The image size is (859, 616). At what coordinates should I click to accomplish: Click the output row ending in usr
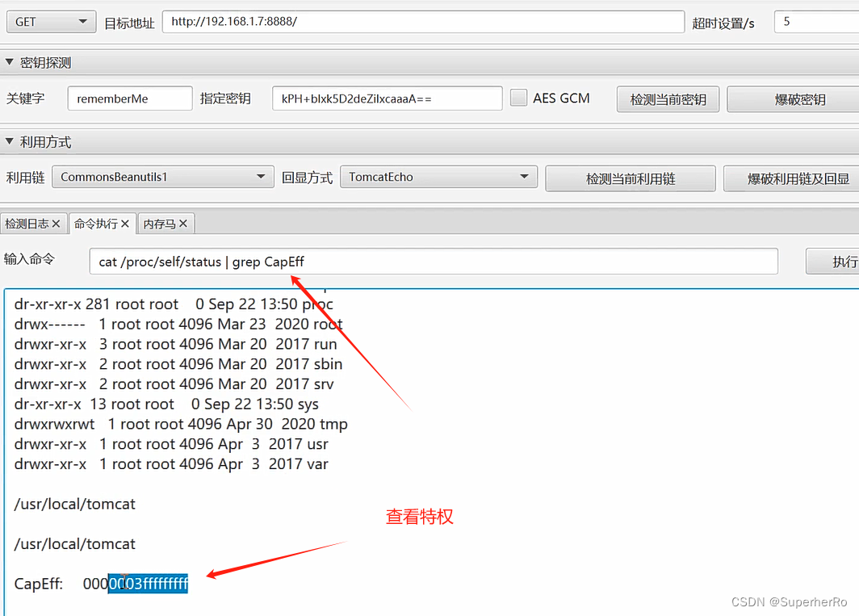point(171,444)
